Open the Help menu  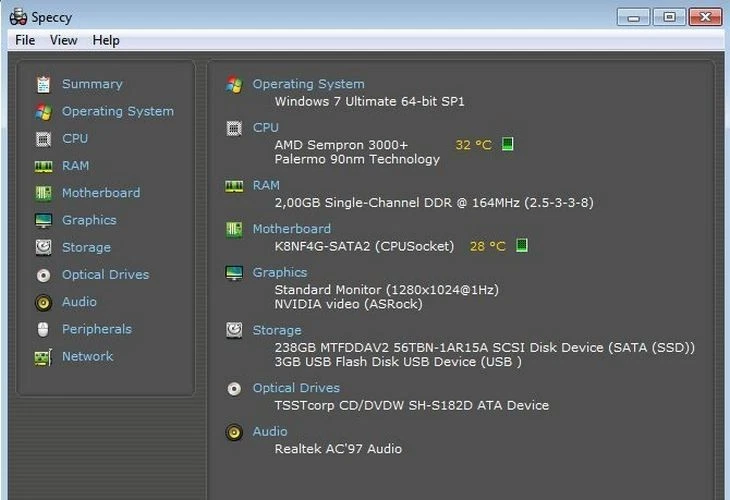click(106, 41)
